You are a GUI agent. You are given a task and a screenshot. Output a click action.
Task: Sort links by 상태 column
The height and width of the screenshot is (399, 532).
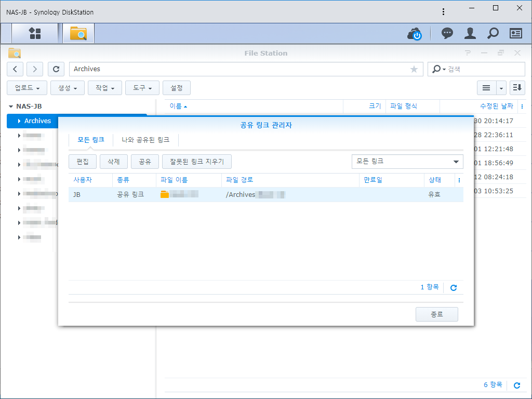point(440,180)
